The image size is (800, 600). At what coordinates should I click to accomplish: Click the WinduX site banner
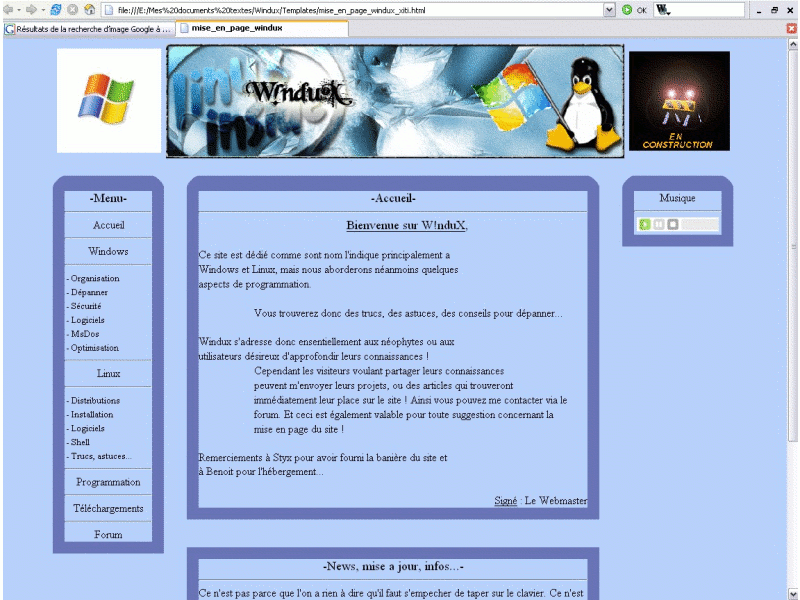point(395,101)
